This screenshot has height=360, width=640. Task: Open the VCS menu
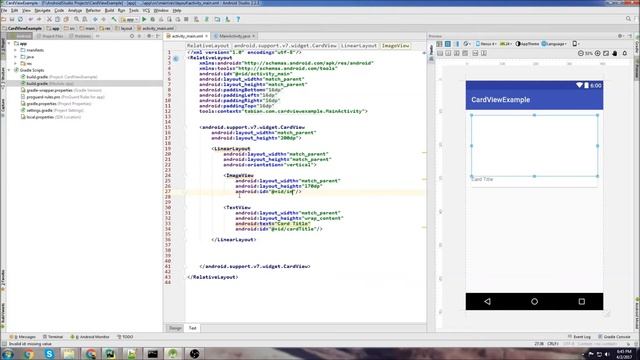click(146, 10)
